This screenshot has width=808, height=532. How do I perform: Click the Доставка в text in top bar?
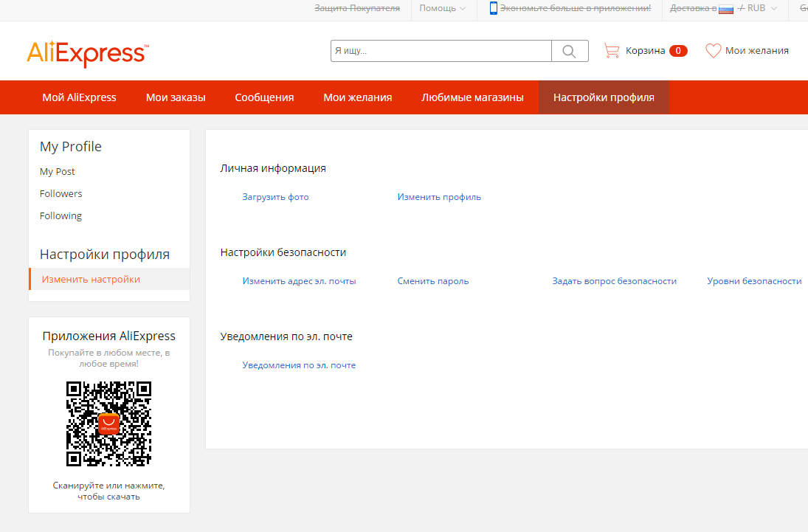coord(693,8)
